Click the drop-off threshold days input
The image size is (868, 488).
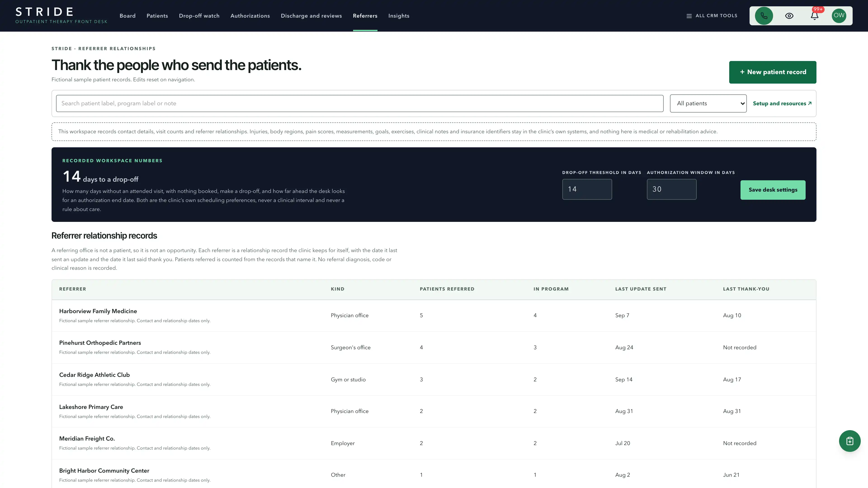(x=587, y=189)
